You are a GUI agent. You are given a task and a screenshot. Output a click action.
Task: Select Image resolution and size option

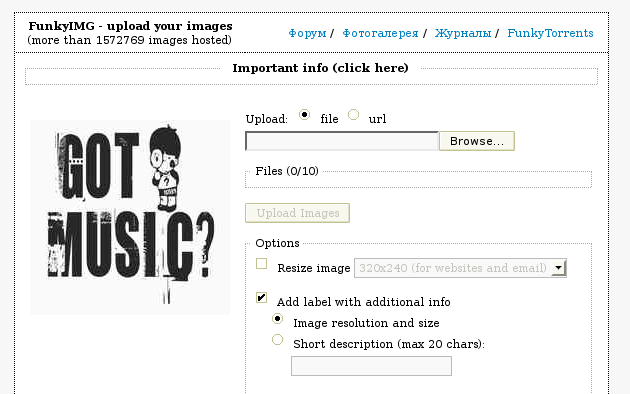click(277, 319)
